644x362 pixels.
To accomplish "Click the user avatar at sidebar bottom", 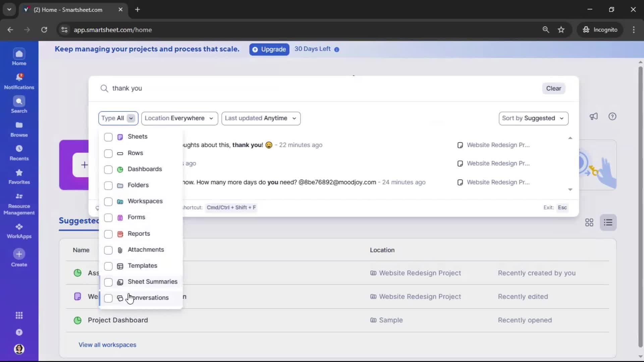I will click(19, 349).
